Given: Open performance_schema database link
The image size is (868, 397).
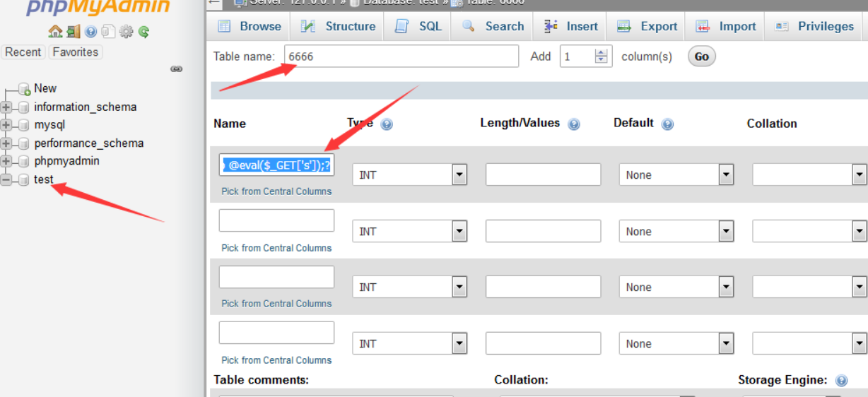Looking at the screenshot, I should pyautogui.click(x=89, y=143).
